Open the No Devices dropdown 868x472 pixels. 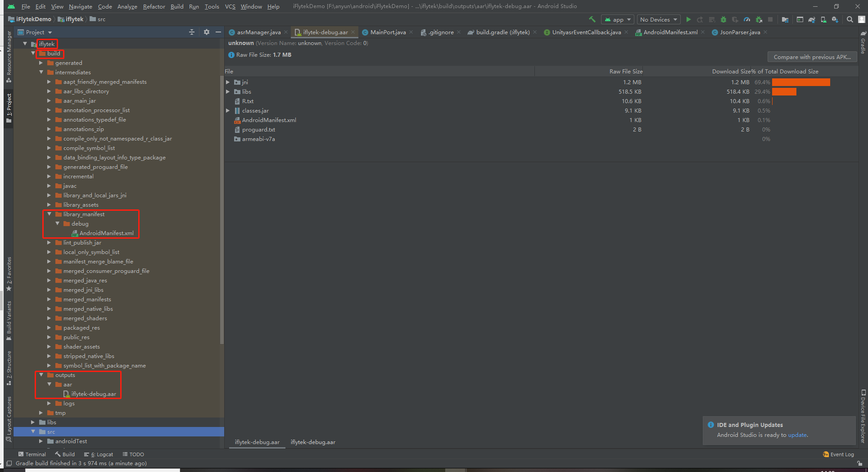click(659, 19)
